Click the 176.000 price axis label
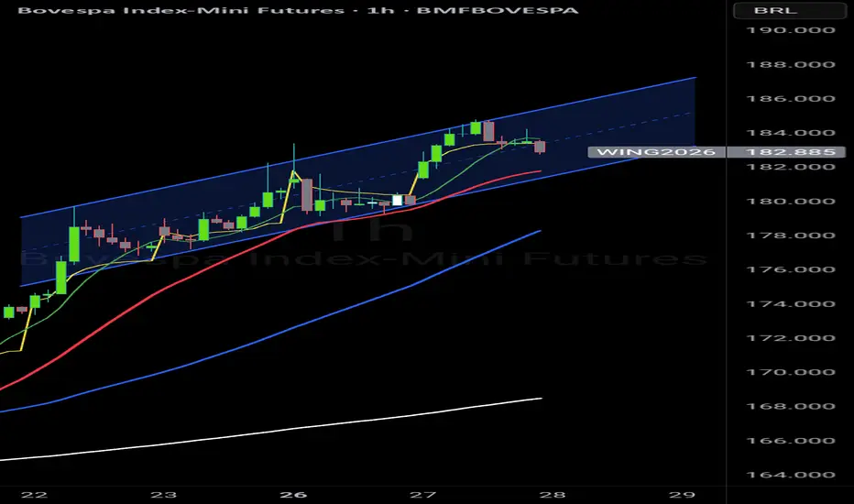854x504 pixels. coord(790,269)
